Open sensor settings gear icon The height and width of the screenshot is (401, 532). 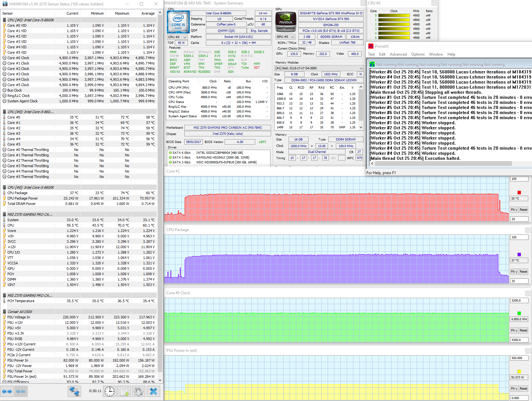click(139, 391)
